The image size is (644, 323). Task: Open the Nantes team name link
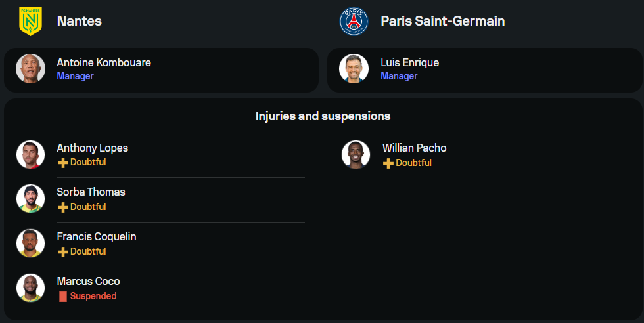(x=80, y=21)
